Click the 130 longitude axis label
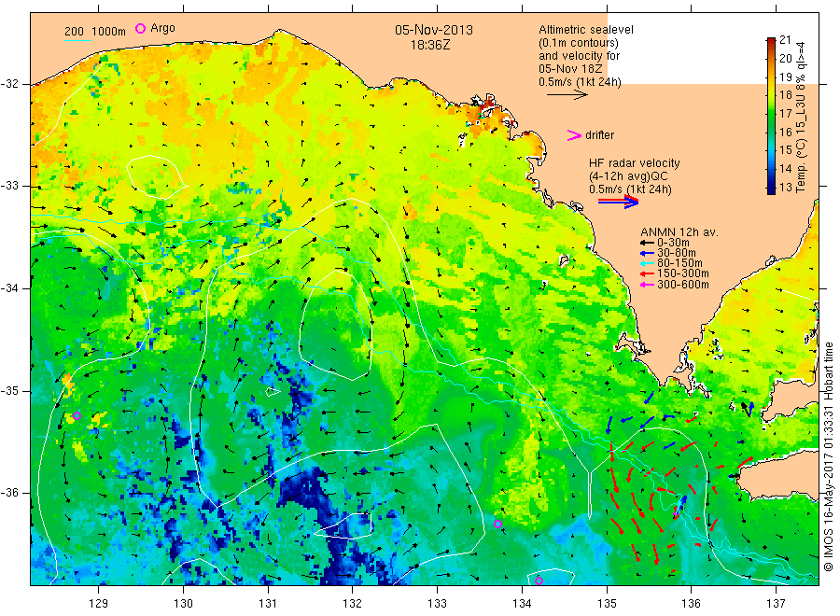Screen dimensions: 840x616 [x=183, y=604]
